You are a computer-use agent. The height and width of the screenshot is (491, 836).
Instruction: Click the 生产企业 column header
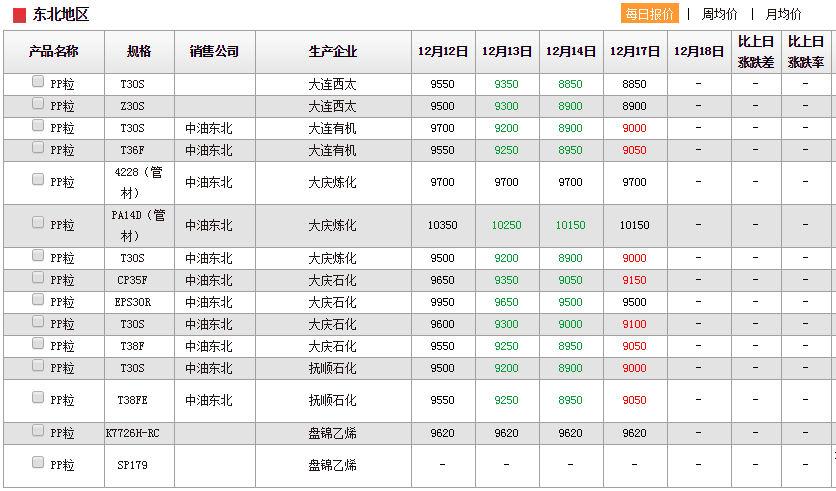332,52
